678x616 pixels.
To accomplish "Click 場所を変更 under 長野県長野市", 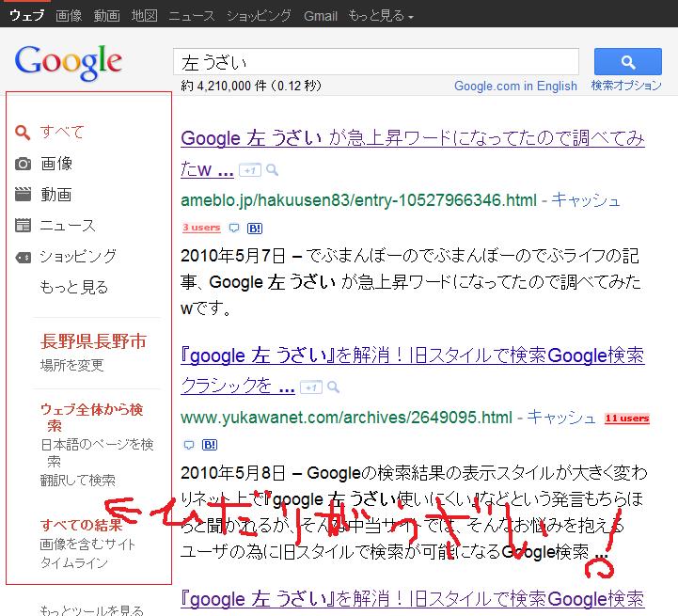I will point(71,366).
